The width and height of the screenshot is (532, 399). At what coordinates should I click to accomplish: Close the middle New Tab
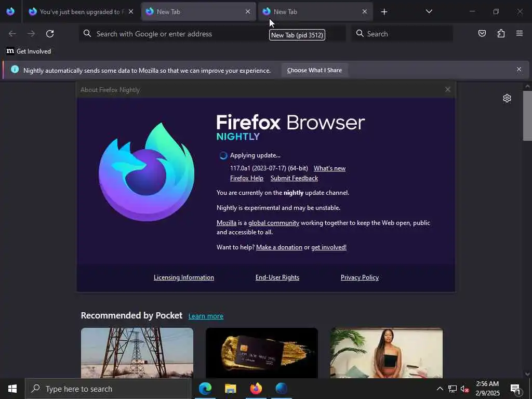click(248, 11)
